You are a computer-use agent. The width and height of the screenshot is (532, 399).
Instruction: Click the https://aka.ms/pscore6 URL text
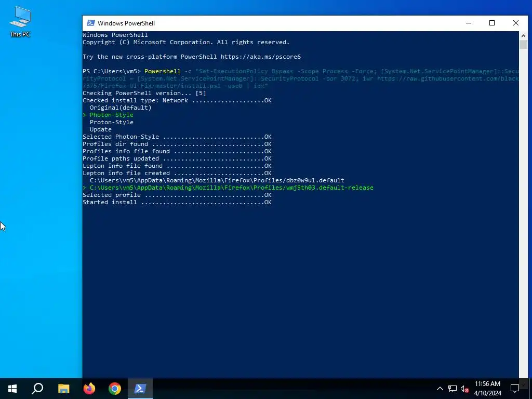point(261,57)
